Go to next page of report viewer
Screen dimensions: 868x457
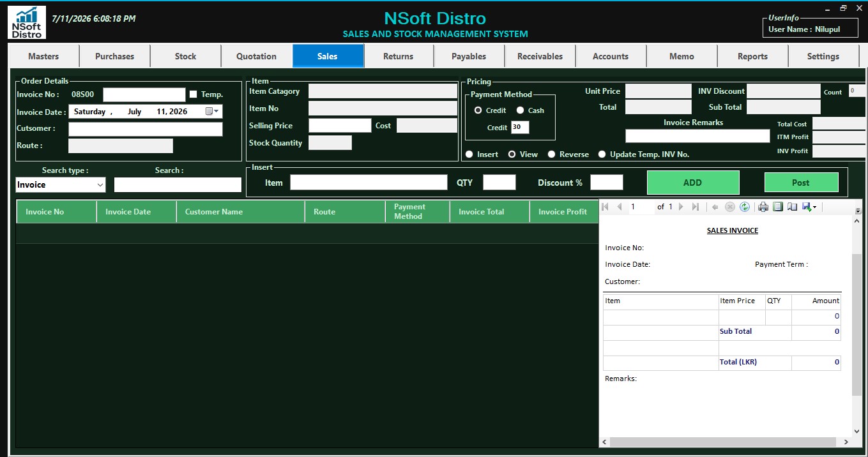(681, 207)
